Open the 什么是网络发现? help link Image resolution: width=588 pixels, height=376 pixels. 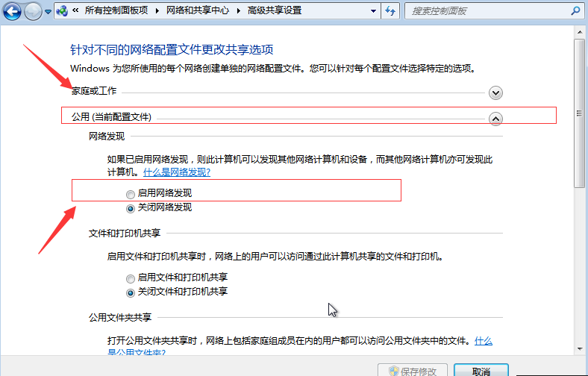(176, 172)
